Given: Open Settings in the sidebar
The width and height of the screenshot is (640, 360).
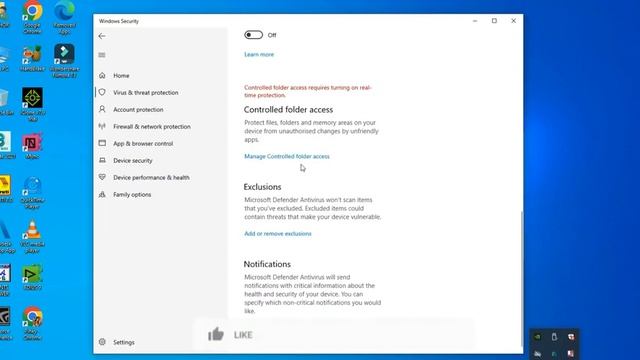Looking at the screenshot, I should pyautogui.click(x=124, y=342).
